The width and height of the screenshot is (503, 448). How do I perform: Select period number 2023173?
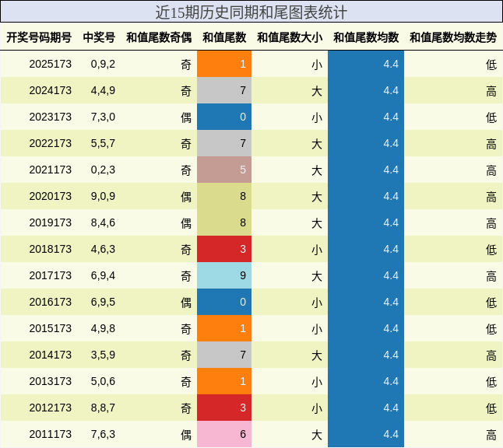[x=51, y=117]
